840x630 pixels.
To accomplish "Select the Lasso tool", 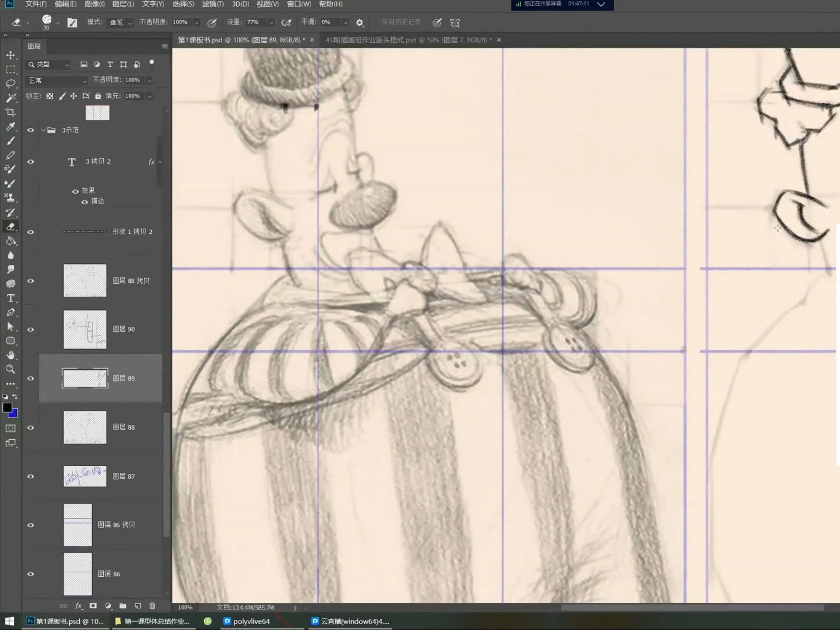I will (11, 84).
